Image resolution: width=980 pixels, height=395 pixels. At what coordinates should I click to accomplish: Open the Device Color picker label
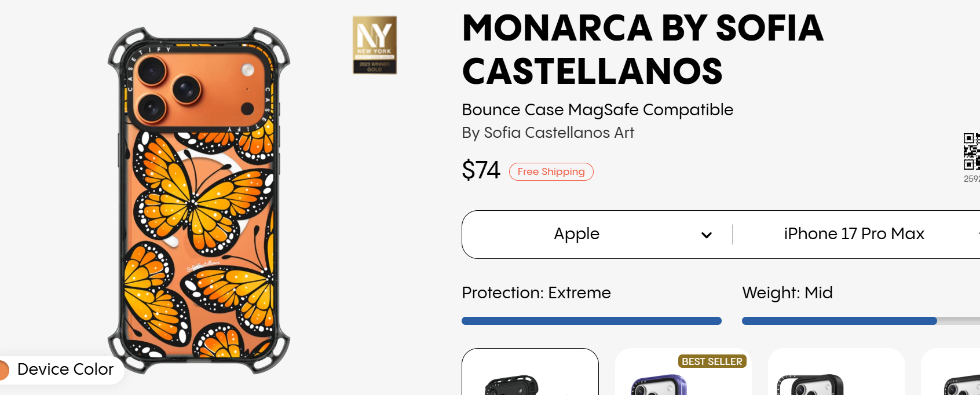coord(65,370)
